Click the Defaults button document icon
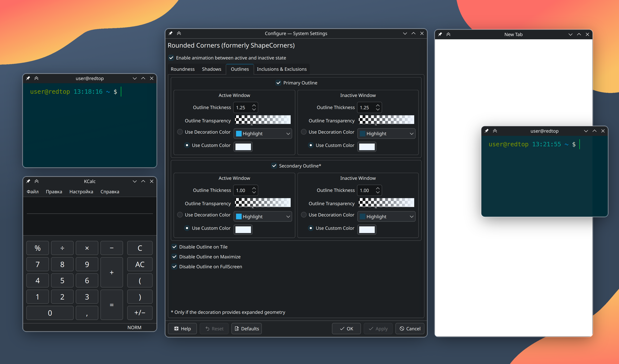This screenshot has width=619, height=364. 237,329
